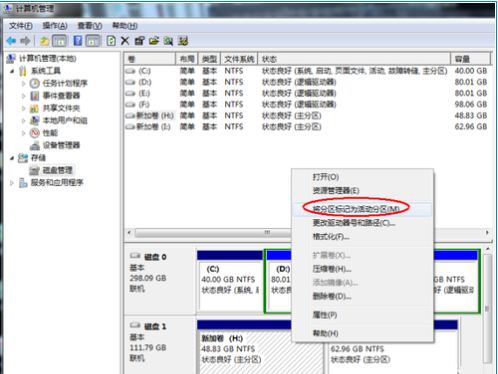Choose 压缩卷(H)... in the context menu
Screen dimensions: 498x374
coord(362,269)
